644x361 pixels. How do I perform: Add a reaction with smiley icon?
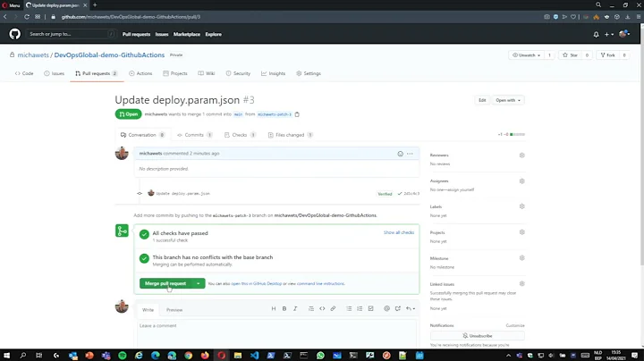[400, 154]
